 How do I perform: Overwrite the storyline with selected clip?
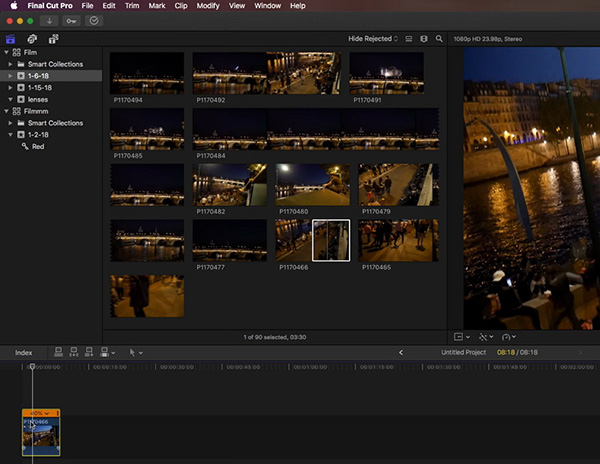point(104,352)
